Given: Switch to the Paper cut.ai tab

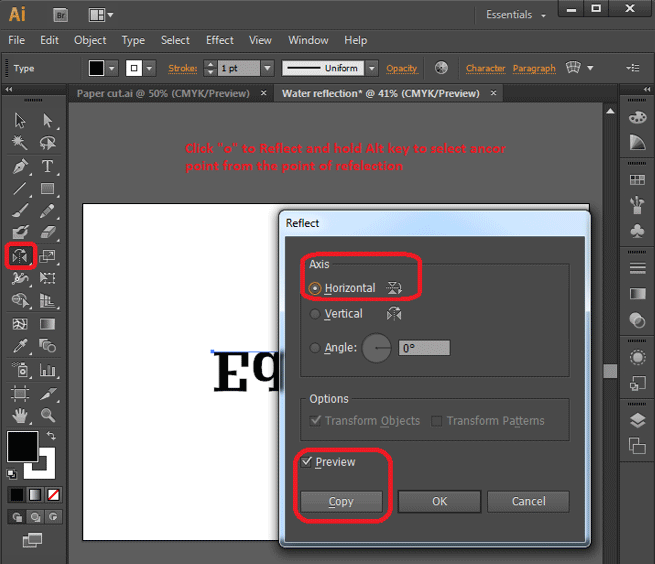Looking at the screenshot, I should 163,93.
